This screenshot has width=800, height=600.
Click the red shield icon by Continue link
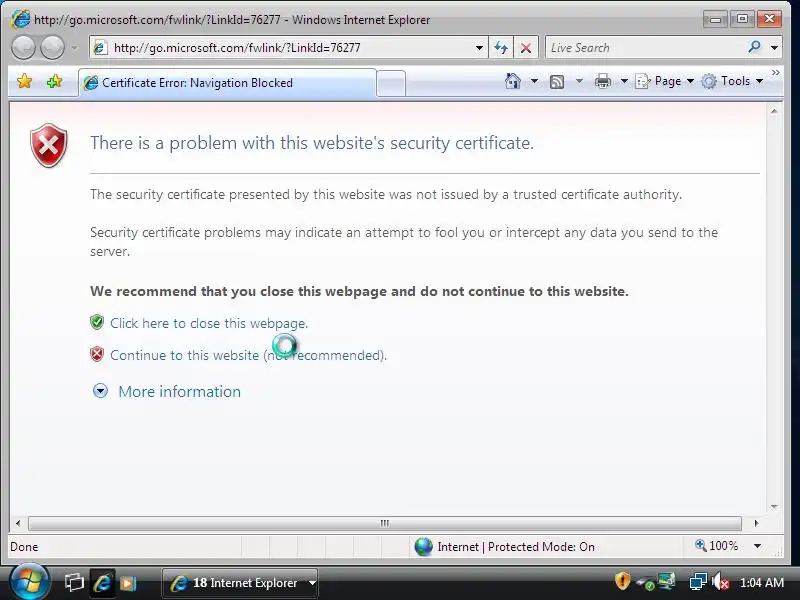click(x=97, y=354)
